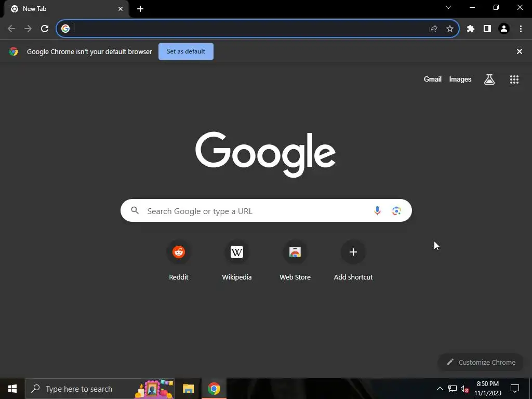Open the Wikipedia shortcut
This screenshot has width=532, height=399.
pyautogui.click(x=237, y=260)
